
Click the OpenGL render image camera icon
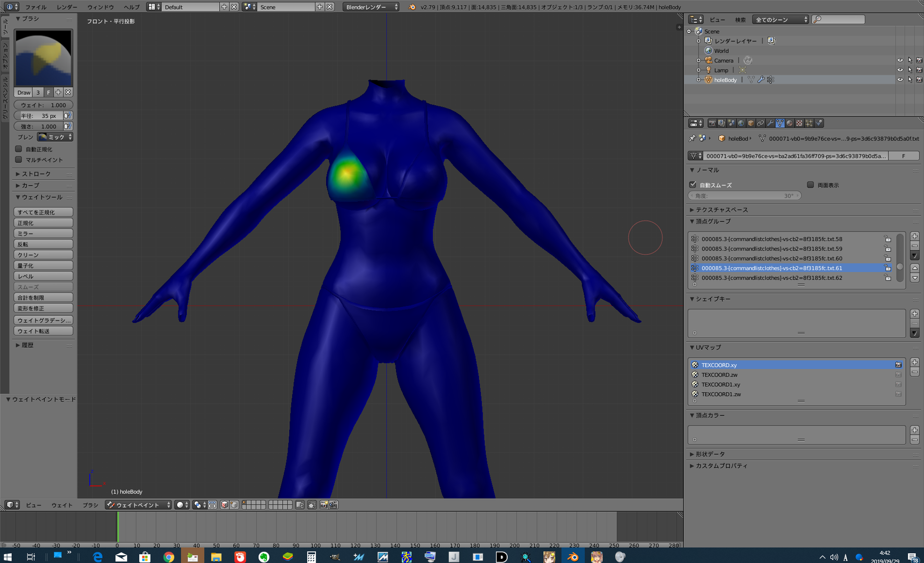tap(324, 505)
